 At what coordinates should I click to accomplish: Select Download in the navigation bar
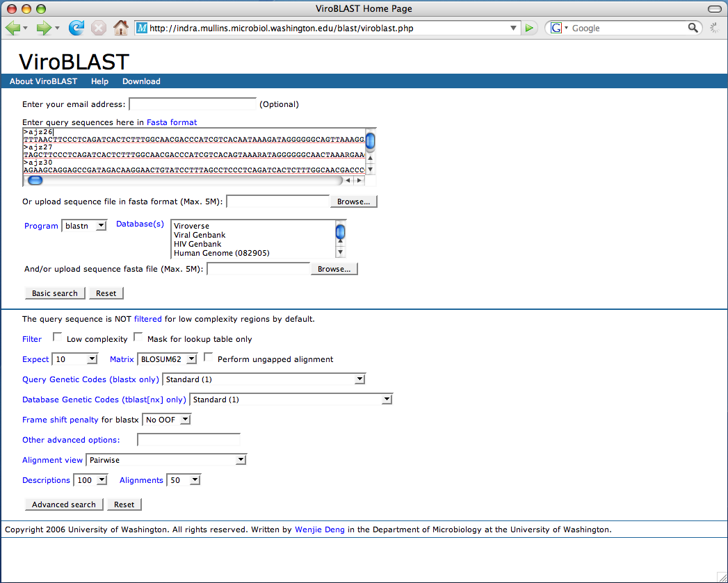[141, 81]
